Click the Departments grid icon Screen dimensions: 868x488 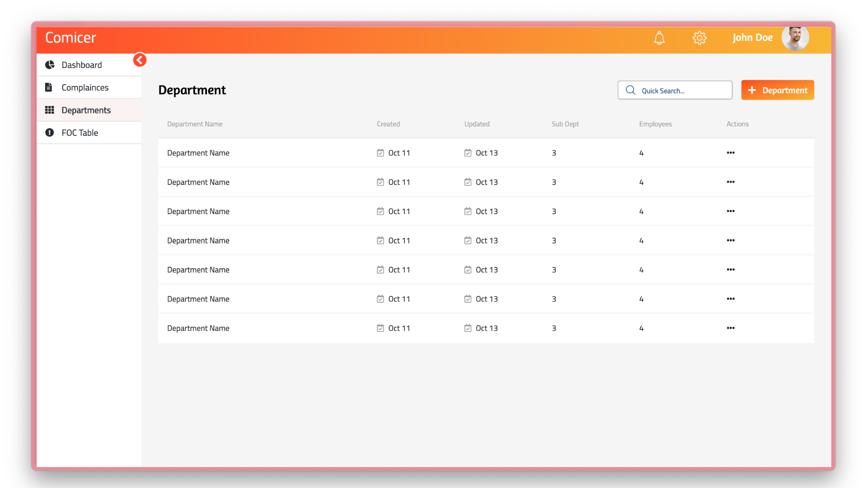click(x=50, y=110)
